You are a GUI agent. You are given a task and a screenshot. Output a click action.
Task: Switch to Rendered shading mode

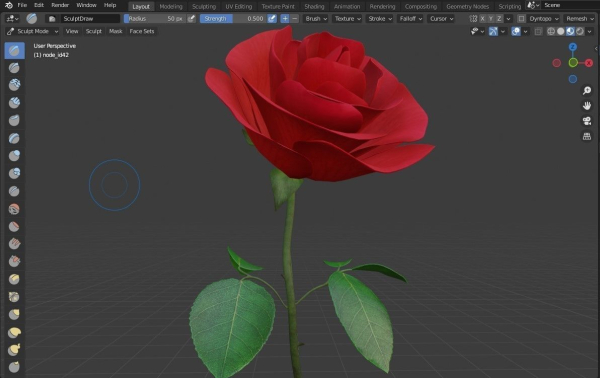tap(580, 31)
